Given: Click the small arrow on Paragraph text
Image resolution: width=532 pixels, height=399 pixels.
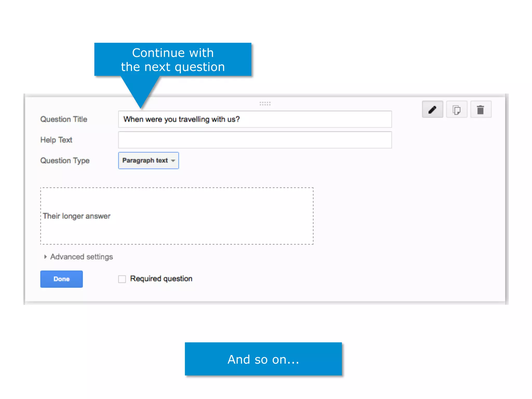Looking at the screenshot, I should 173,161.
